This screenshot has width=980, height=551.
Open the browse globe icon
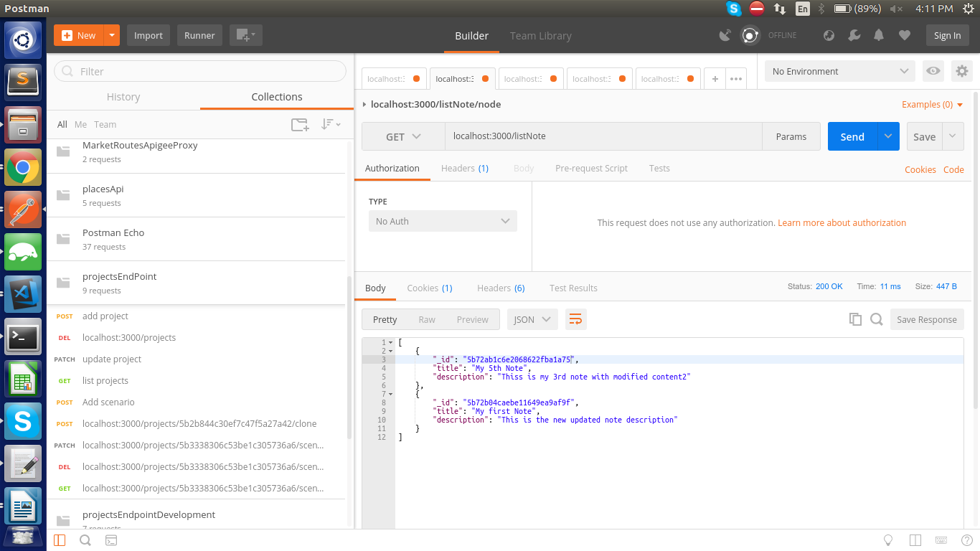(829, 35)
